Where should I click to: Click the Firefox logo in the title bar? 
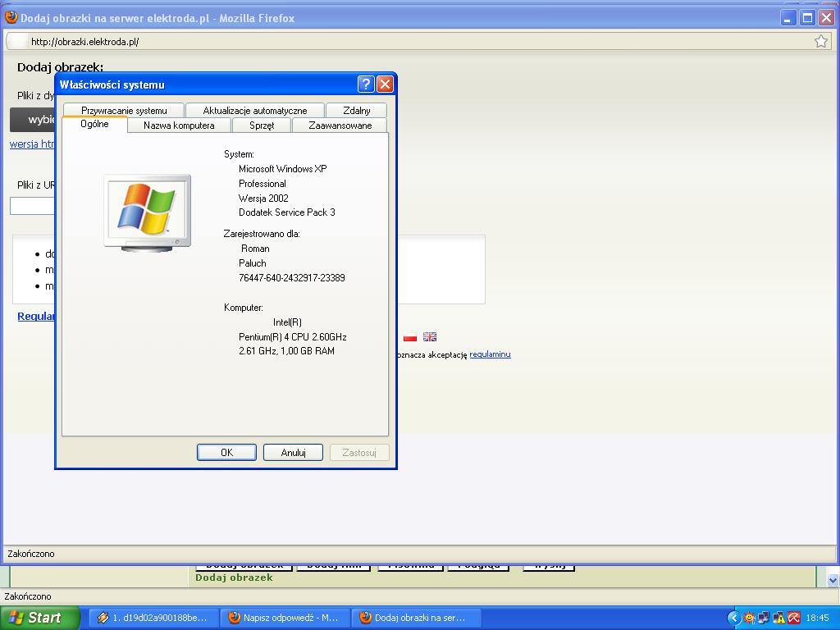click(x=11, y=18)
